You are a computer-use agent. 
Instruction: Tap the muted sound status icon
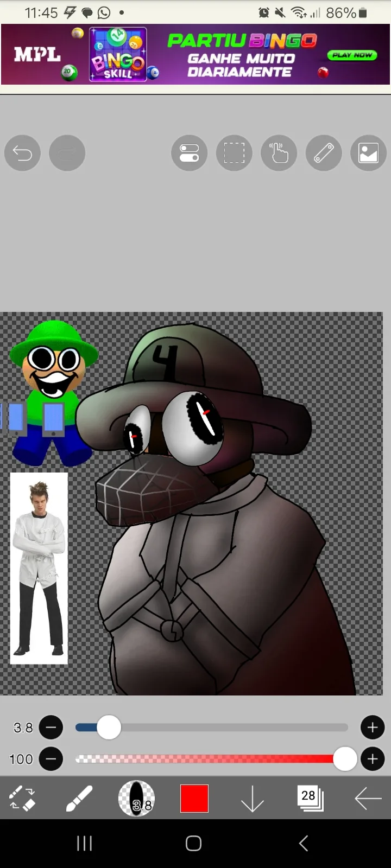pyautogui.click(x=281, y=12)
